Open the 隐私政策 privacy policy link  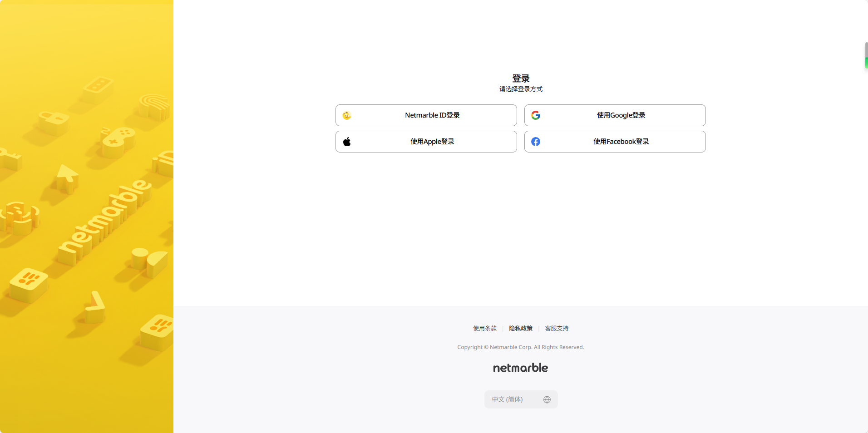click(x=521, y=328)
